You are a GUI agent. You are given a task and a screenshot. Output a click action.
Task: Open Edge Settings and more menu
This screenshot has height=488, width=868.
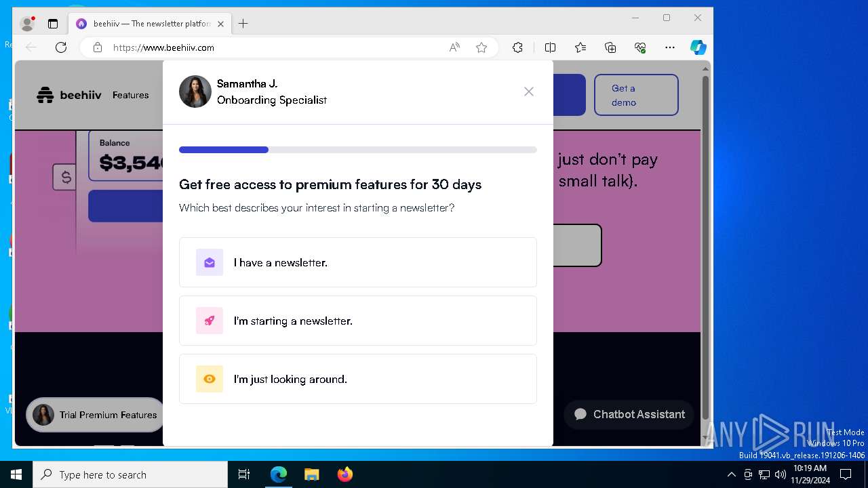[670, 47]
